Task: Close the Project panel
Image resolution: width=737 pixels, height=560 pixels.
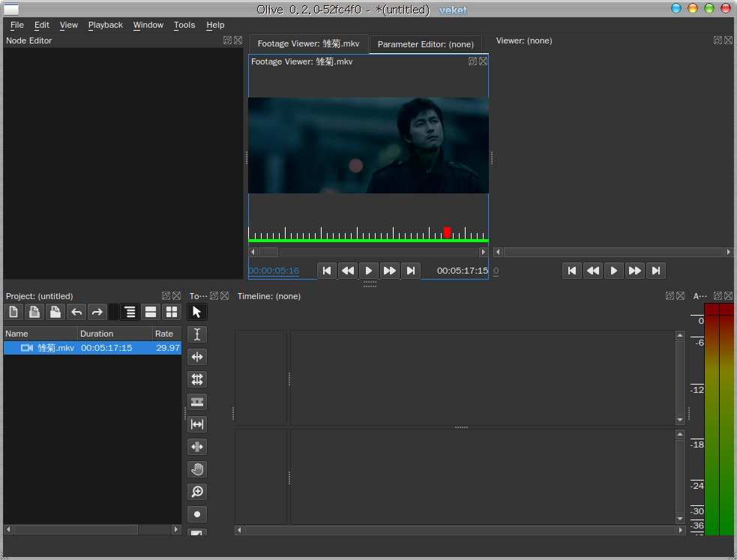Action: tap(177, 296)
